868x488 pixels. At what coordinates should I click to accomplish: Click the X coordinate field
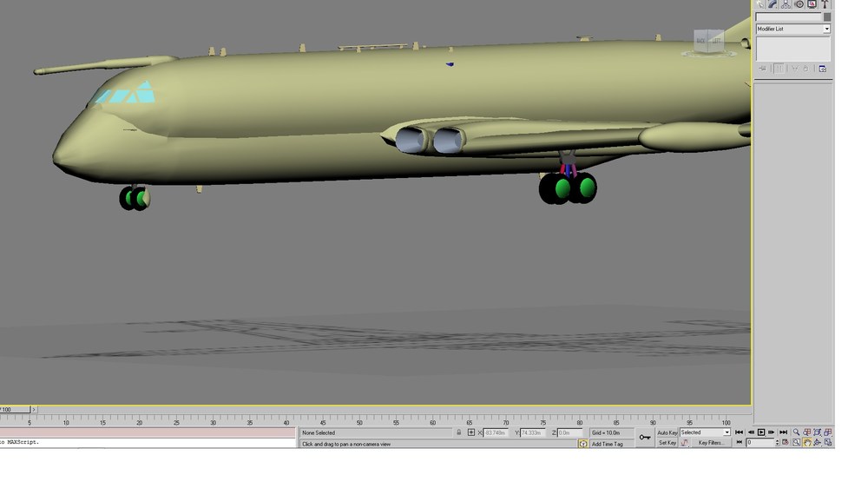tap(496, 432)
